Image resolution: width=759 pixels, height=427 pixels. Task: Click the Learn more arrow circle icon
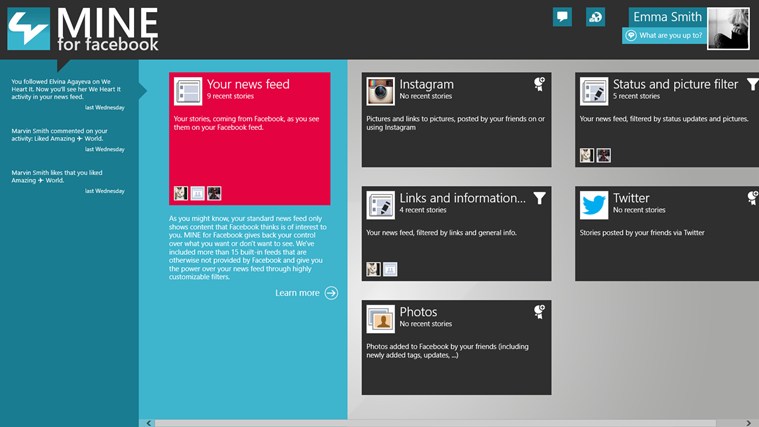(x=331, y=293)
